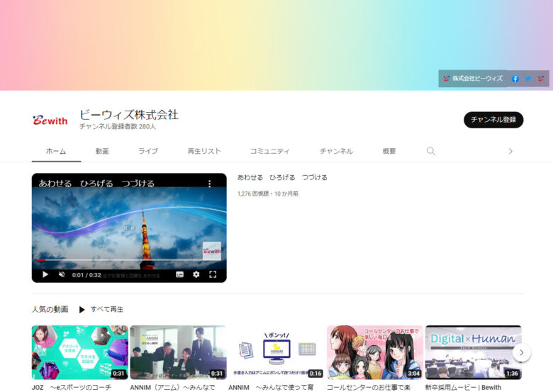
Task: Click the channel search magnifier icon
Action: click(x=430, y=151)
